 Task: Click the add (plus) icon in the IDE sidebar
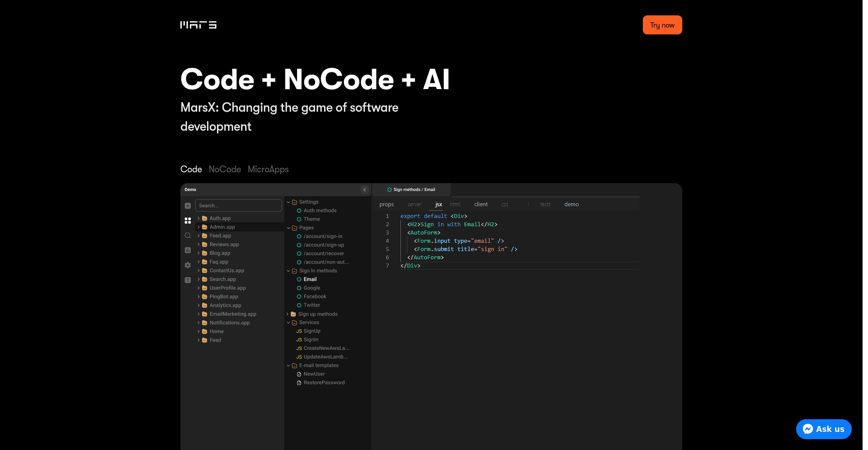click(188, 206)
